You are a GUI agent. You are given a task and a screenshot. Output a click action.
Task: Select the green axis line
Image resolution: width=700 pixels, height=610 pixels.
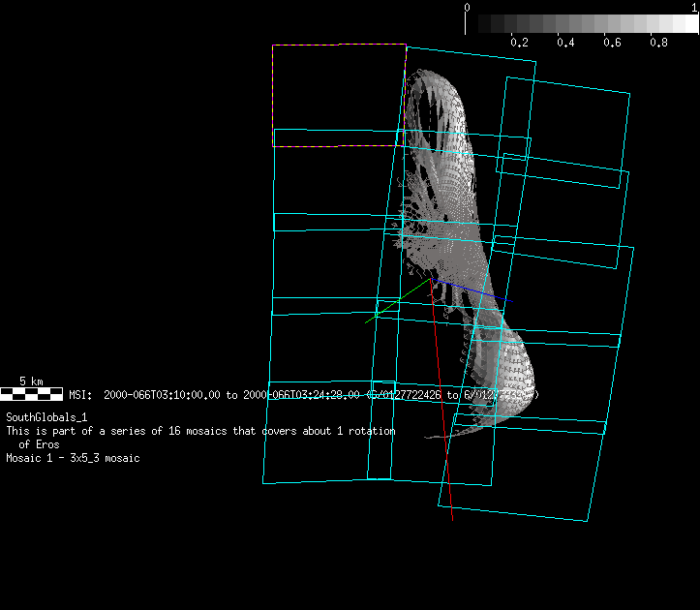397,301
